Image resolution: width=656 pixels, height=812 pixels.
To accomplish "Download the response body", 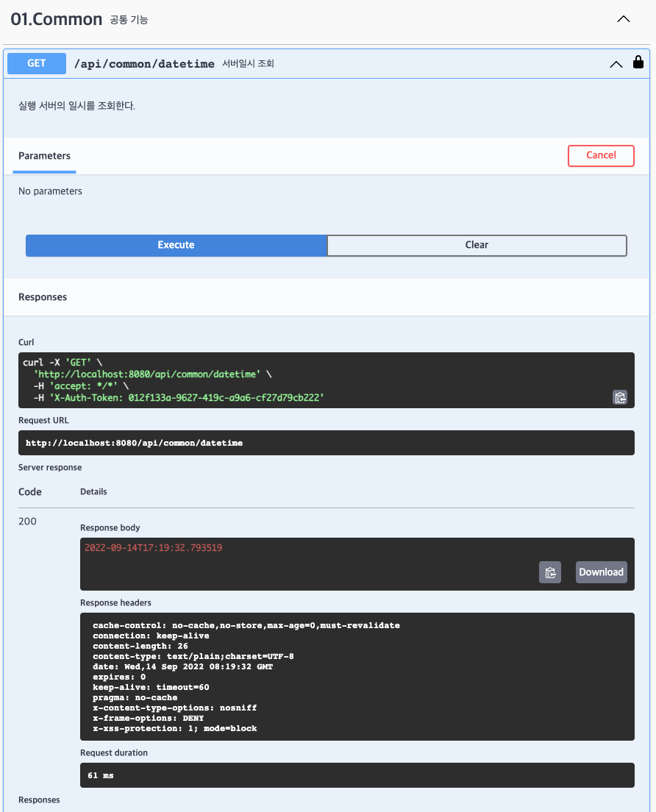I will coord(601,572).
